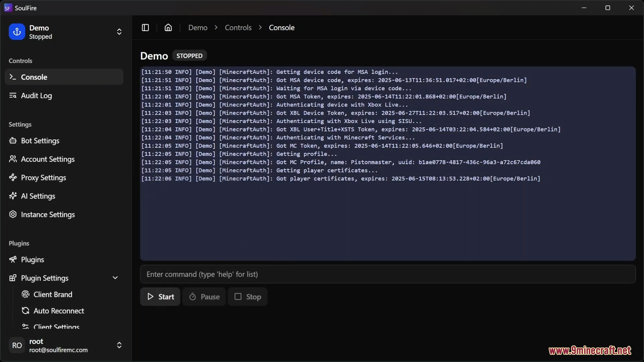
Task: Click the STOPPED status badge
Action: pos(190,56)
